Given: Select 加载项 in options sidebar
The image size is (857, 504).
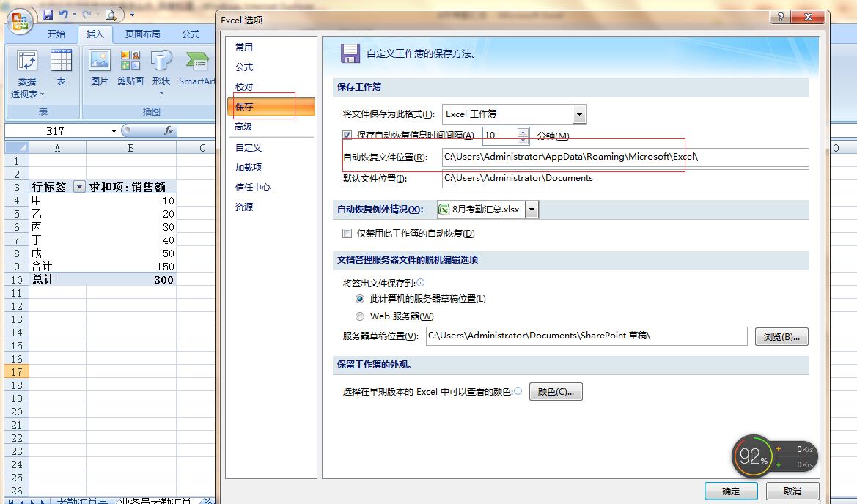Looking at the screenshot, I should tap(248, 167).
